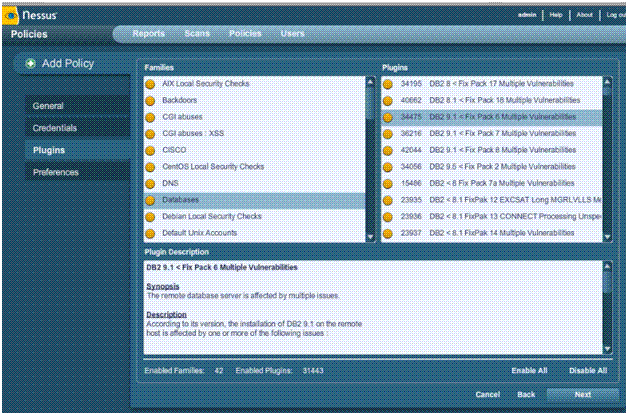Toggle the DNS family orange dot
Screen dimensions: 628x415
click(150, 184)
